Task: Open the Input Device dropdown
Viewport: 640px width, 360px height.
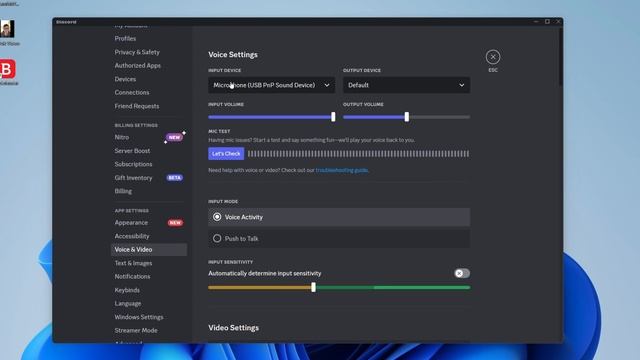Action: point(271,85)
